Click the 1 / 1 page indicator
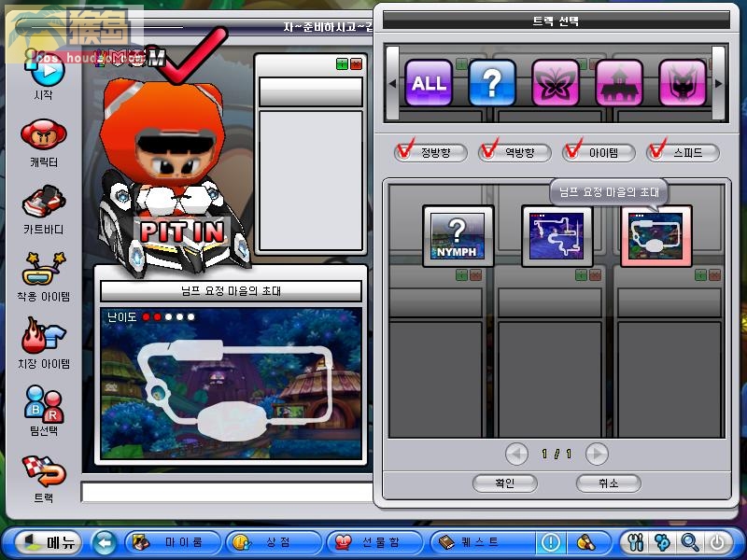Viewport: 747px width, 560px height. pos(557,454)
